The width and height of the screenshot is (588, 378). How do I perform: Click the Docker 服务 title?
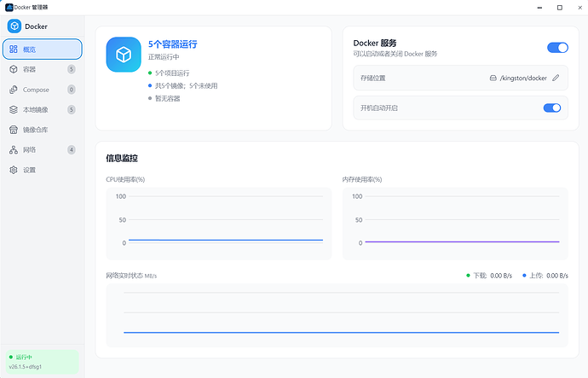tap(375, 44)
